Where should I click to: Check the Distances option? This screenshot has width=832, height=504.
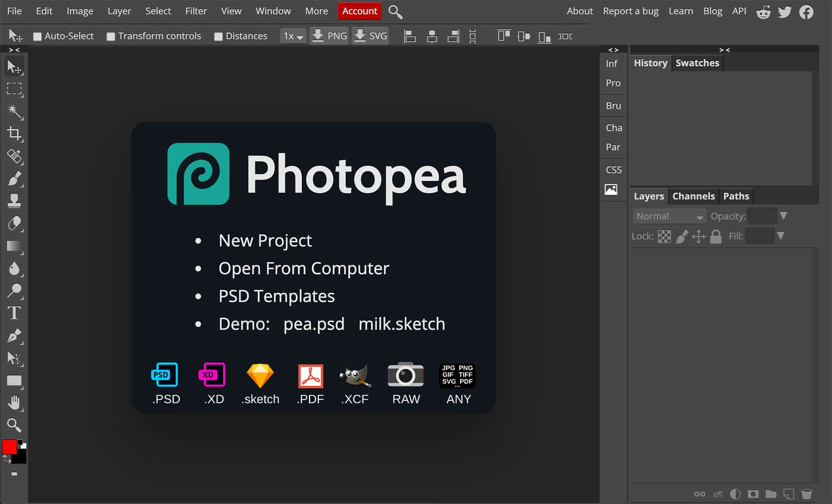219,36
